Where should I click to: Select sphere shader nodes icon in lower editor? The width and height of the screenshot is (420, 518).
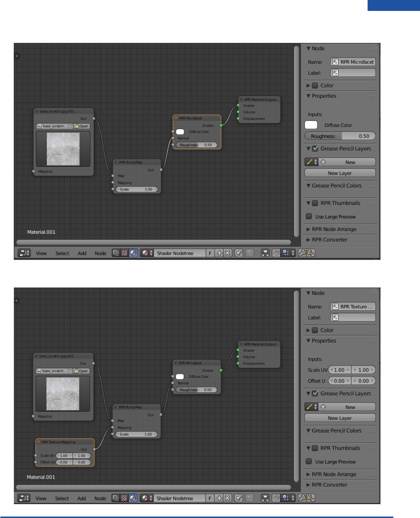133,498
